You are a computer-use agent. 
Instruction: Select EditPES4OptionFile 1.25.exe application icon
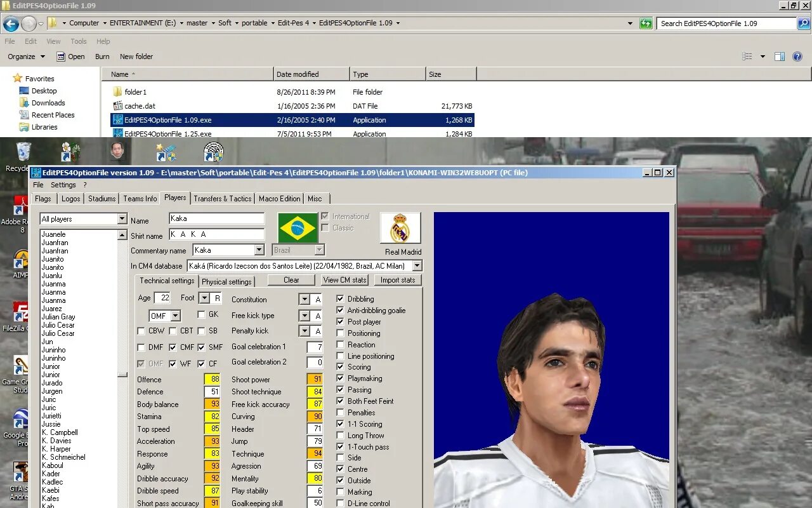[x=117, y=133]
